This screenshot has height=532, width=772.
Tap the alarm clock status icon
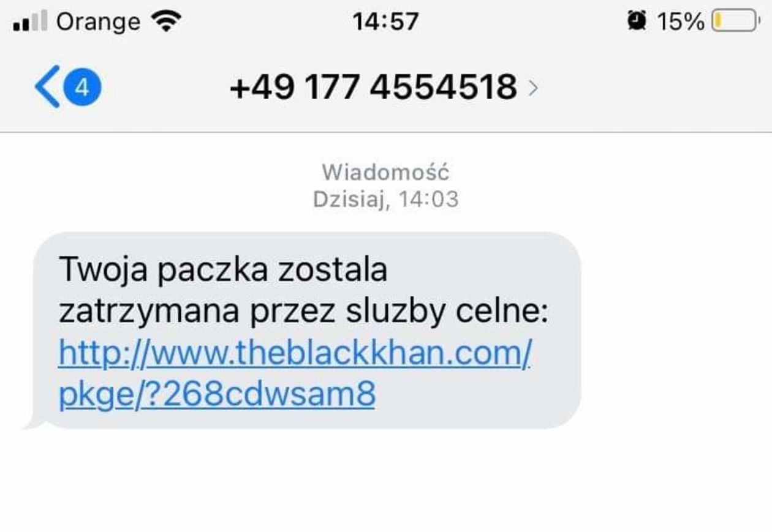(x=637, y=21)
